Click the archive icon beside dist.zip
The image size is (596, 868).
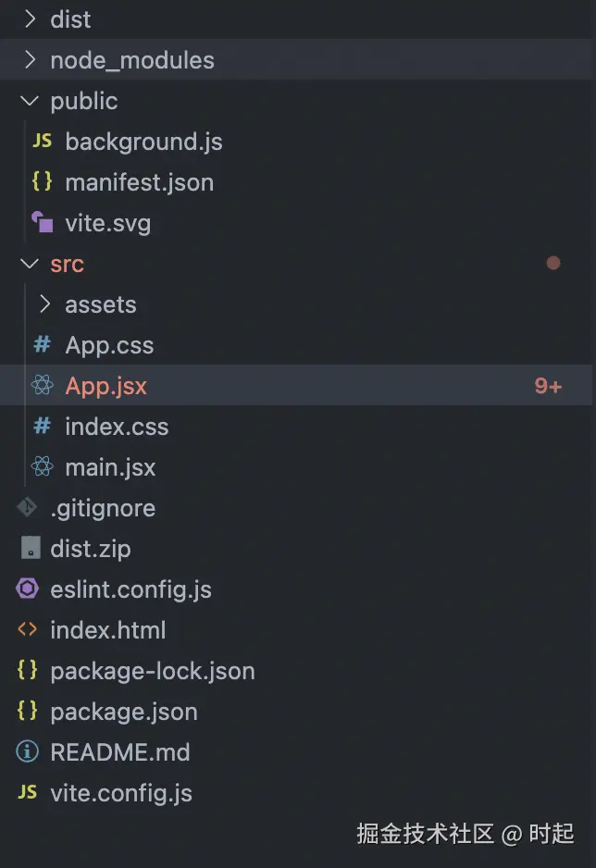(30, 549)
